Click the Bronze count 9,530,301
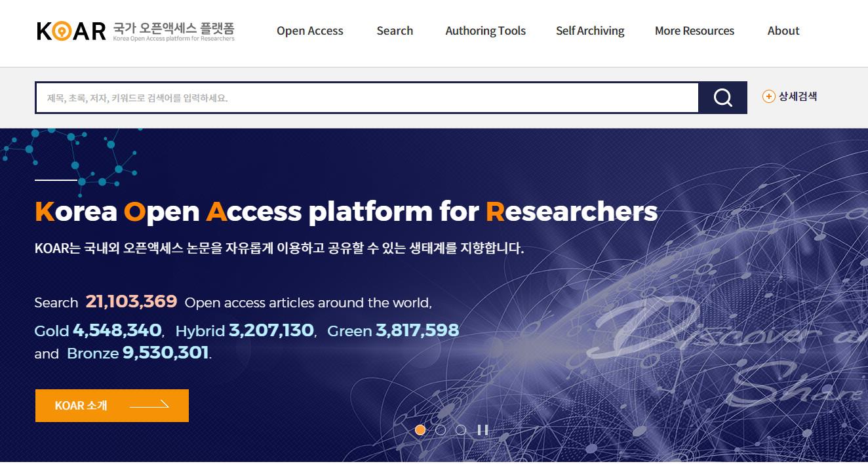868x464 pixels. [x=165, y=353]
